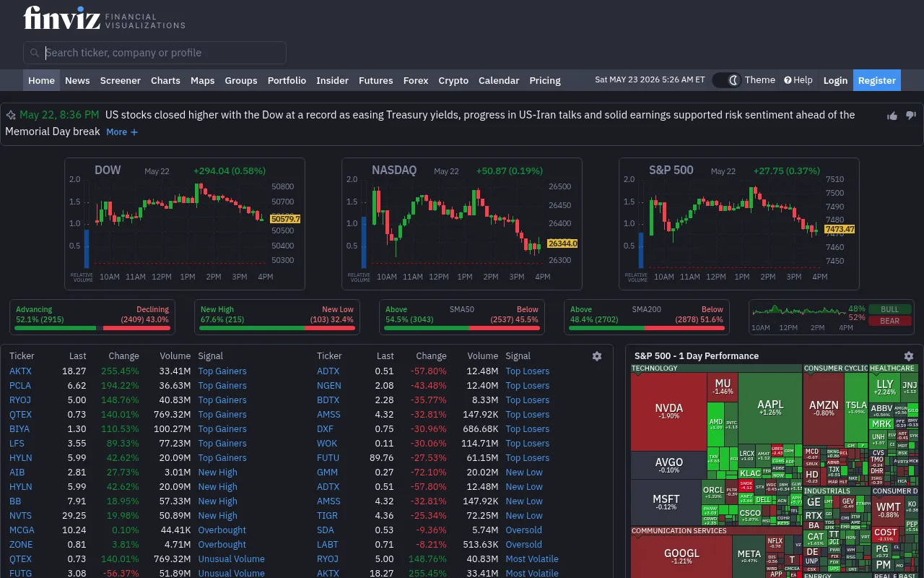The width and height of the screenshot is (924, 578).
Task: Click the BULL label in sentiment widget
Action: (x=890, y=309)
